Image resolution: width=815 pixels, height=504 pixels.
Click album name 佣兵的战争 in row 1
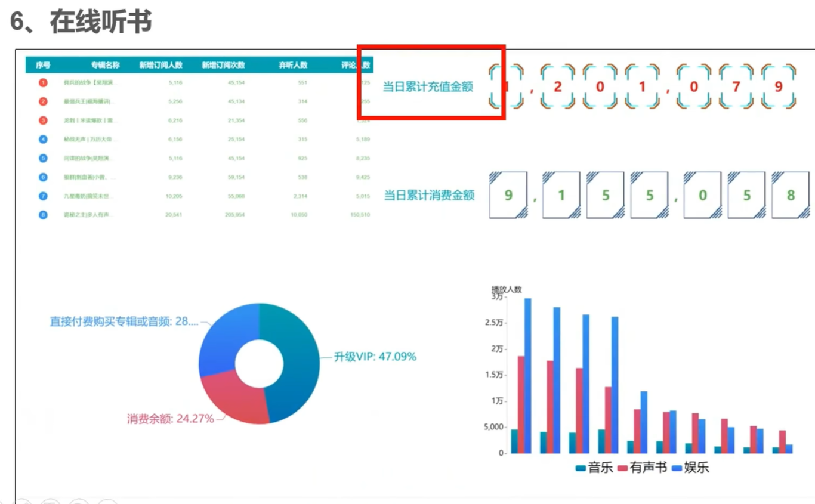point(91,82)
